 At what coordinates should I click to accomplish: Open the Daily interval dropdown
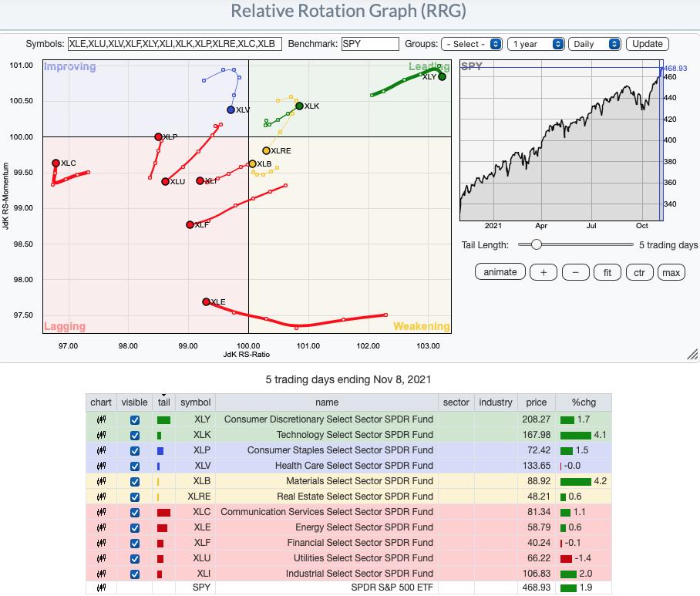coord(594,44)
